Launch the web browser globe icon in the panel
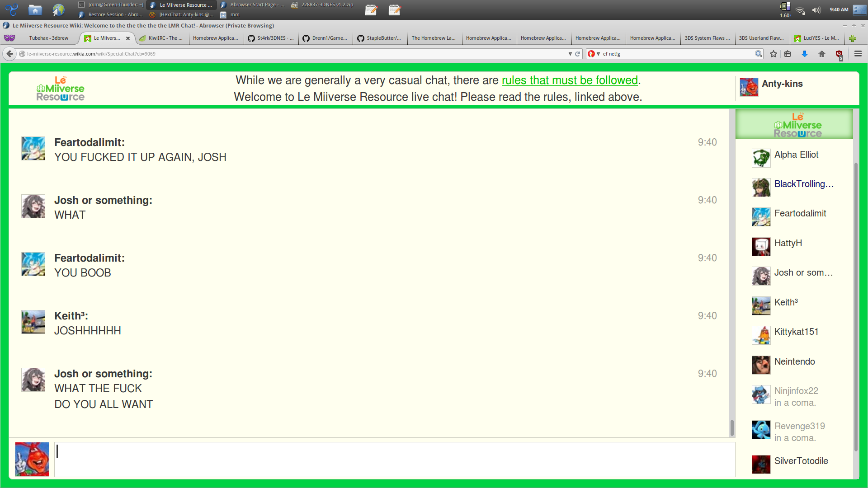Image resolution: width=868 pixels, height=488 pixels. point(58,9)
